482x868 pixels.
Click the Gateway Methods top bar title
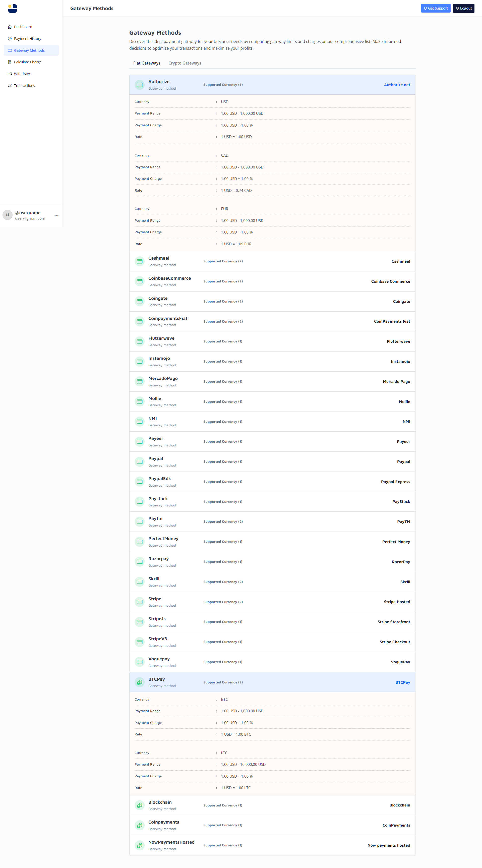[92, 9]
